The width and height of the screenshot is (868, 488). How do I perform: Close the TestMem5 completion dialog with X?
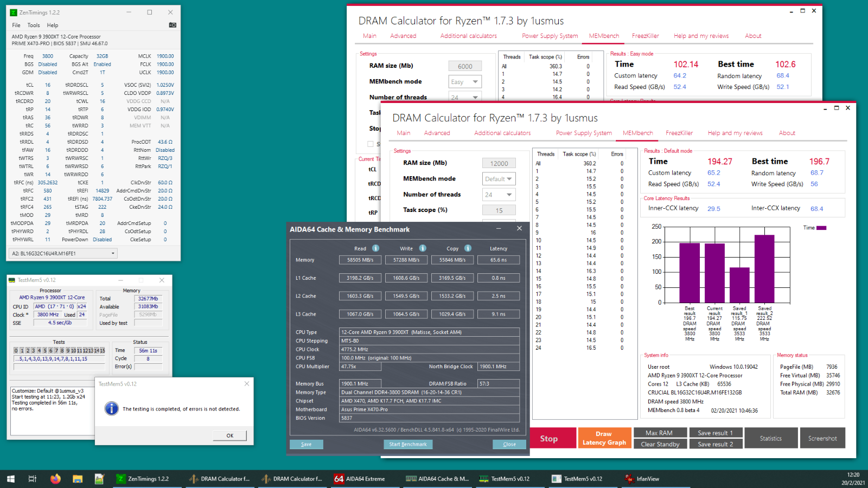click(x=247, y=383)
